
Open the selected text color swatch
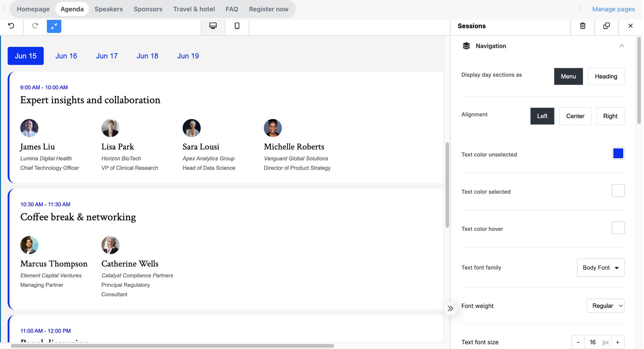click(x=618, y=191)
